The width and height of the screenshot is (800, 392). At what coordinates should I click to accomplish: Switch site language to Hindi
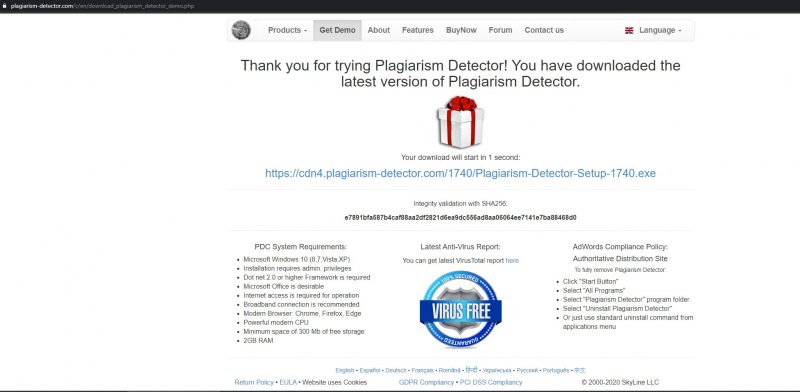coord(471,370)
